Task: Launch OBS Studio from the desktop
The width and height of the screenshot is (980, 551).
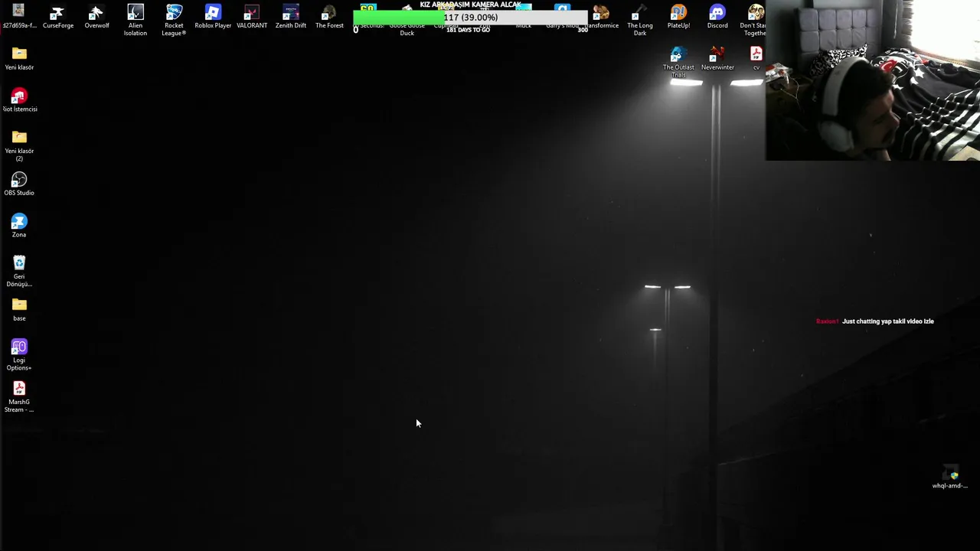Action: pyautogui.click(x=19, y=184)
